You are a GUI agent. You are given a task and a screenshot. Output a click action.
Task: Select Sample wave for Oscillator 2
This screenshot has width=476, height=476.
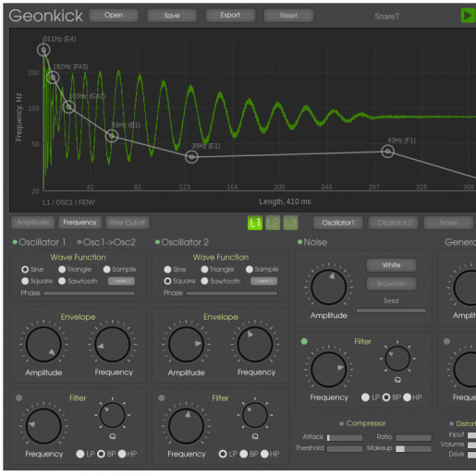250,269
